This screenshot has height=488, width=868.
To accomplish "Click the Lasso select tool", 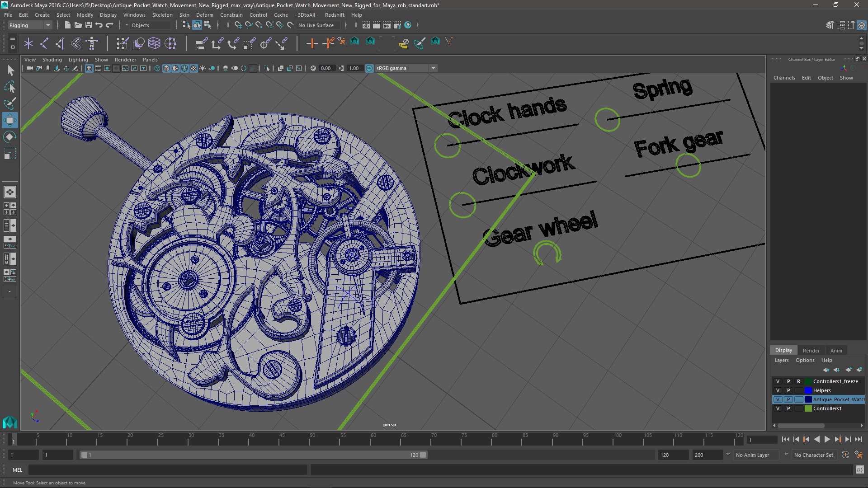I will (9, 87).
